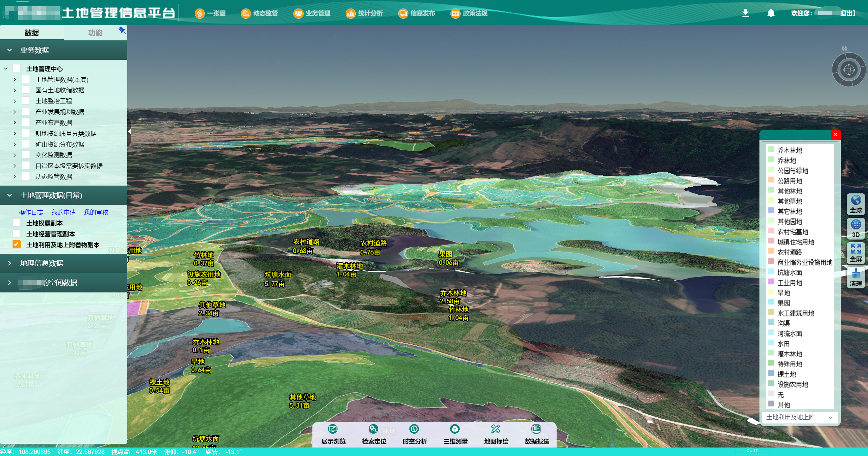Enter 全屏 fullscreen mode
The height and width of the screenshot is (456, 868).
click(x=855, y=253)
